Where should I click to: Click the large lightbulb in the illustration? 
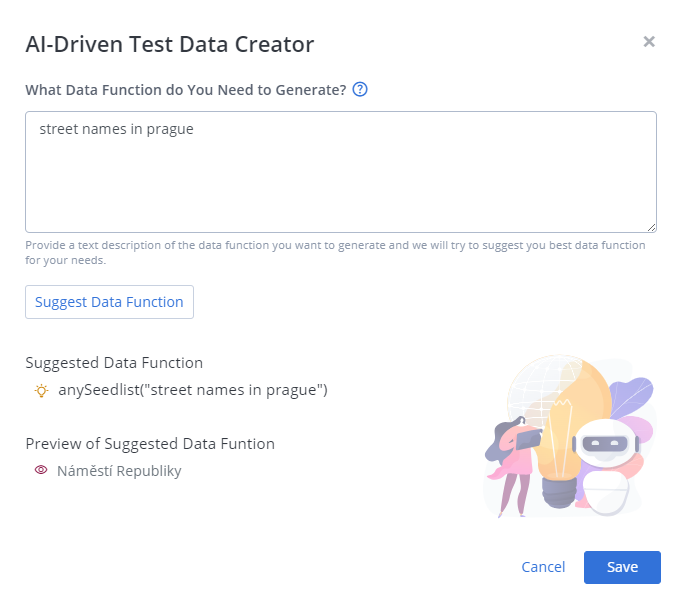[562, 420]
